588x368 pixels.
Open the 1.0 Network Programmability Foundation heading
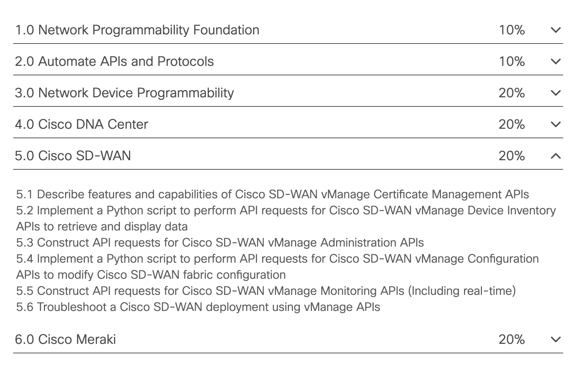point(137,30)
